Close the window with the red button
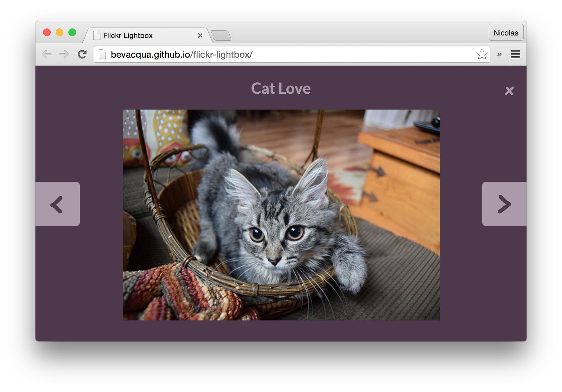562x392 pixels. [47, 32]
